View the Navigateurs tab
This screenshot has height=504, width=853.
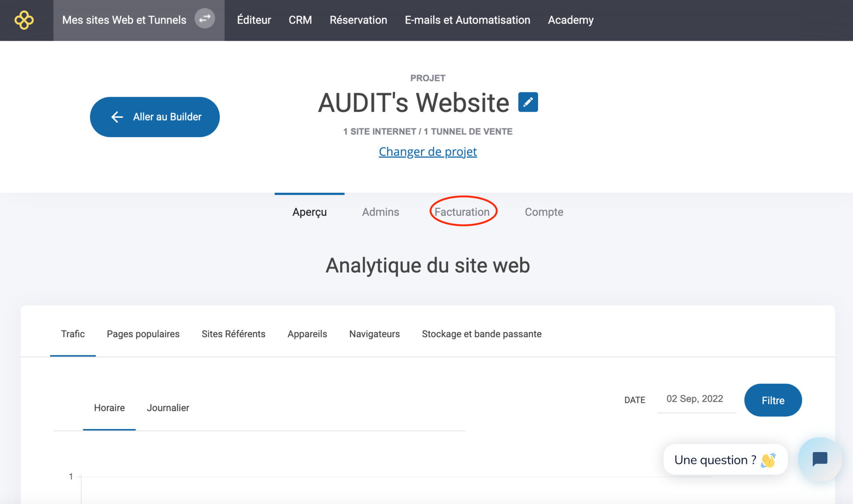click(x=375, y=334)
